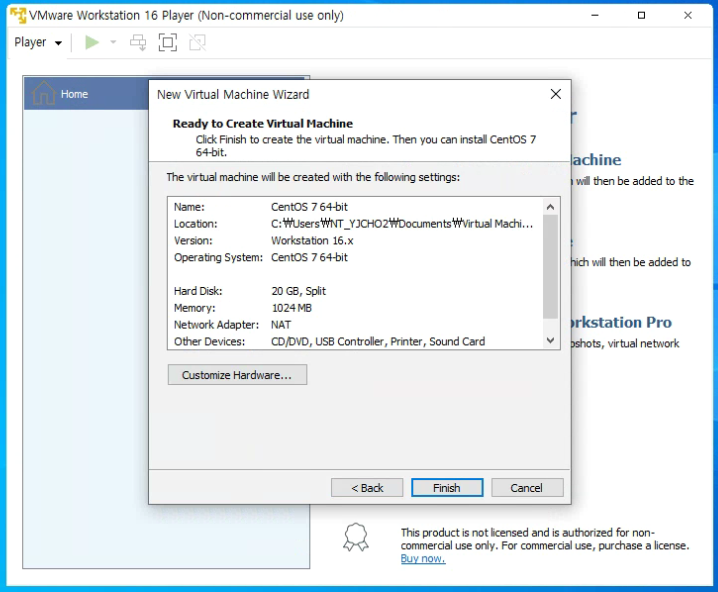Click the Home house icon

coord(44,92)
